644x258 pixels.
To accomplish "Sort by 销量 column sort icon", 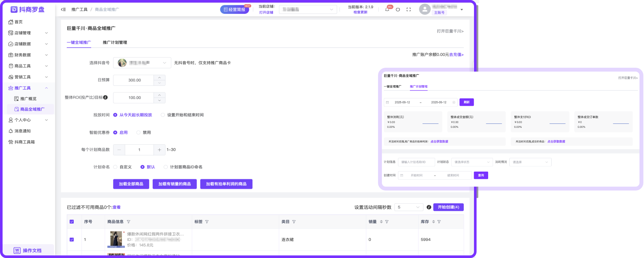I will point(381,222).
